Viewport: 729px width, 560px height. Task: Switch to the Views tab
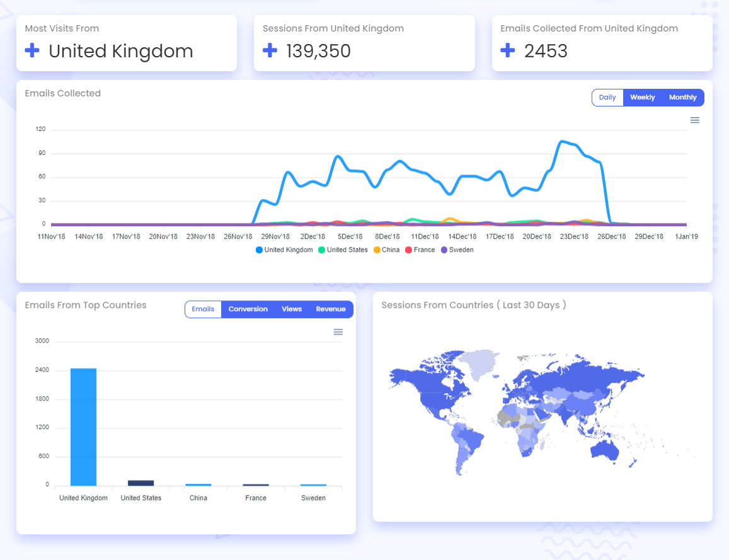pos(291,309)
